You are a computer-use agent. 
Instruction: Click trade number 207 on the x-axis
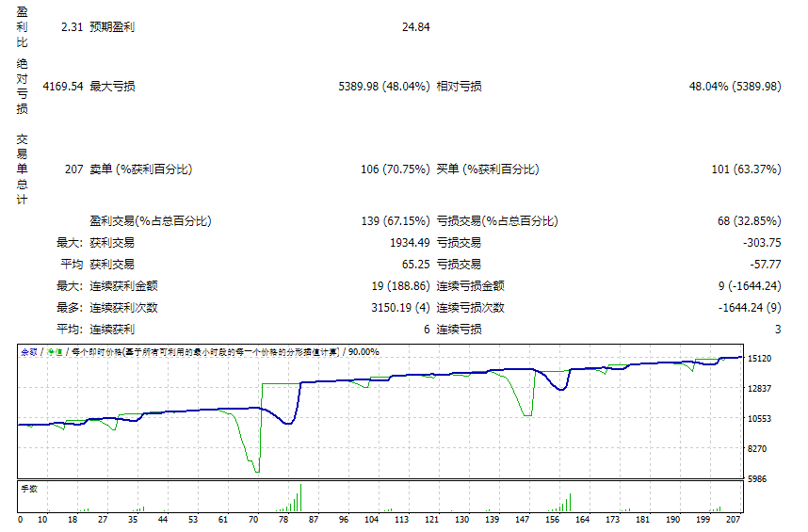[731, 519]
